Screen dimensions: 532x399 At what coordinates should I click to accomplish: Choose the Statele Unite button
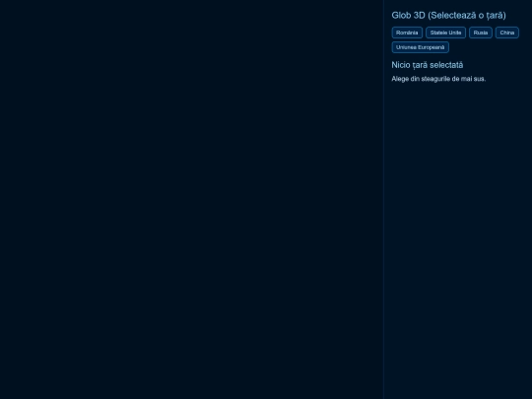point(445,33)
